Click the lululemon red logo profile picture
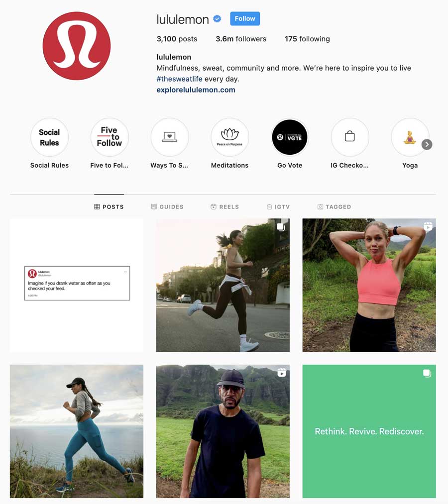Viewport: 448px width, 504px height. pyautogui.click(x=77, y=46)
